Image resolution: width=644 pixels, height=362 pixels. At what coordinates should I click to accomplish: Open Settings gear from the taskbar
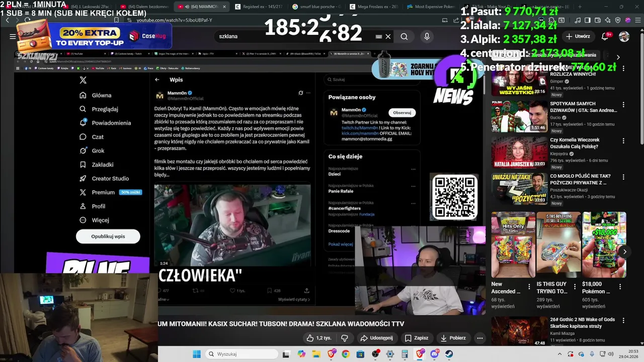point(390,354)
